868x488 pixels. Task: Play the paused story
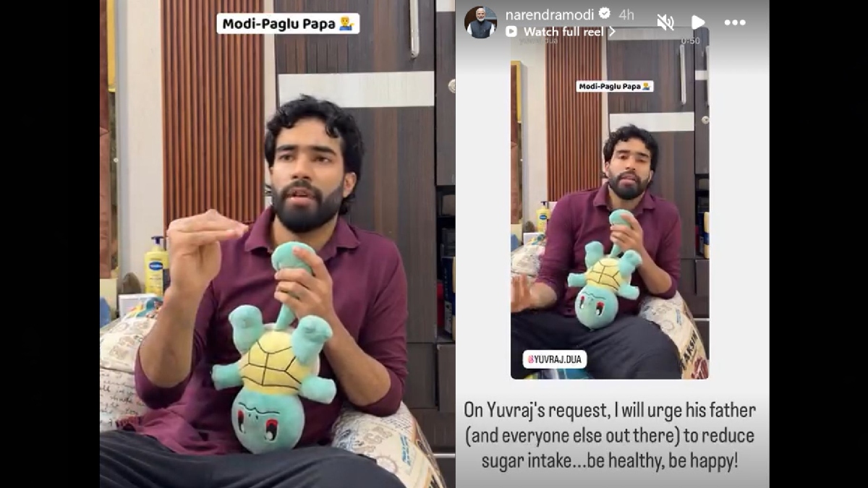[x=698, y=22]
